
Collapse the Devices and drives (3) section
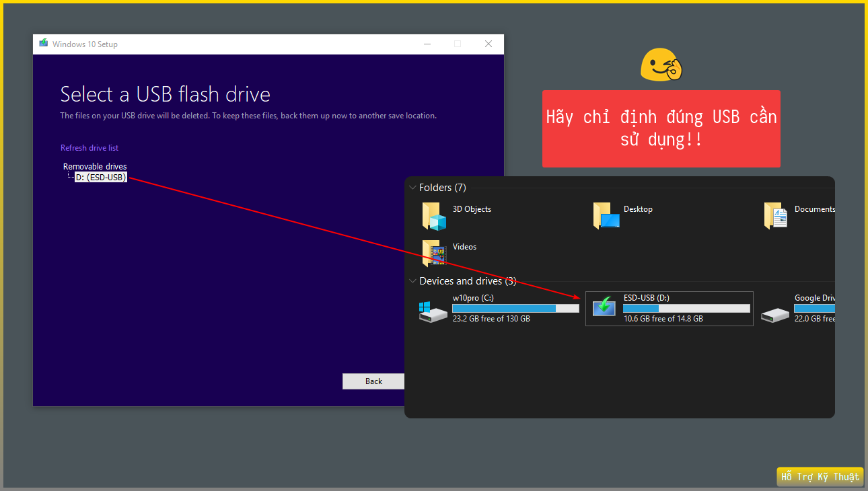point(412,281)
